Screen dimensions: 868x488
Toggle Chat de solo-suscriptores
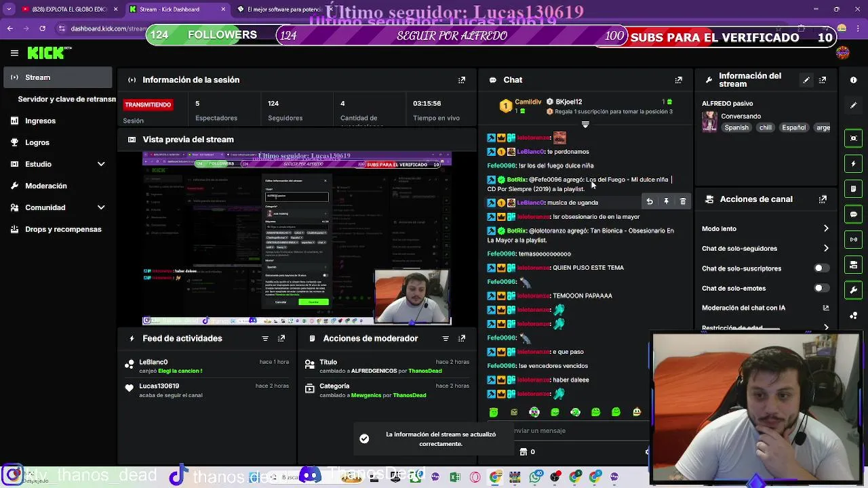821,268
